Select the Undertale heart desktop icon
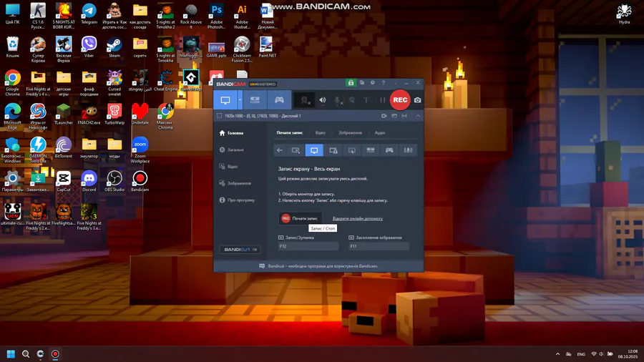This screenshot has height=362, width=644. point(140,114)
